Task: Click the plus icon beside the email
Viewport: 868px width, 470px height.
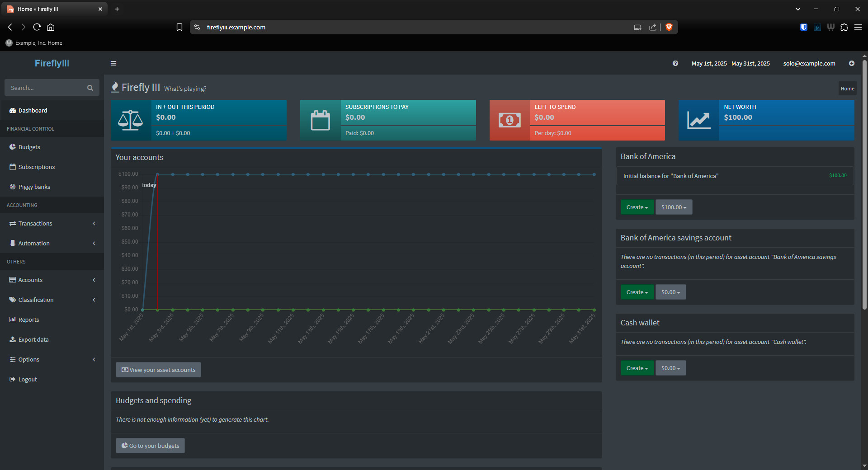Action: click(851, 63)
